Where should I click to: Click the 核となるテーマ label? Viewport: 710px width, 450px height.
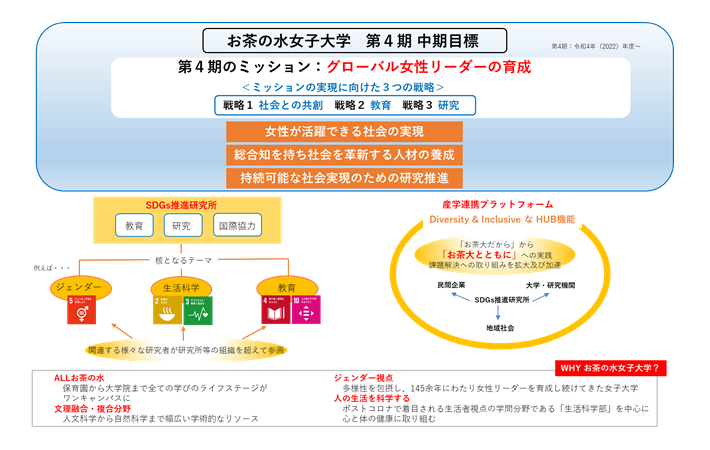[183, 260]
